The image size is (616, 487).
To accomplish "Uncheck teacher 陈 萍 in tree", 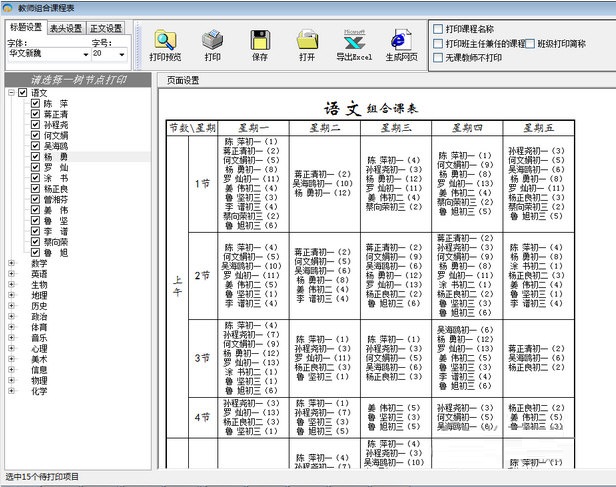I will point(35,104).
